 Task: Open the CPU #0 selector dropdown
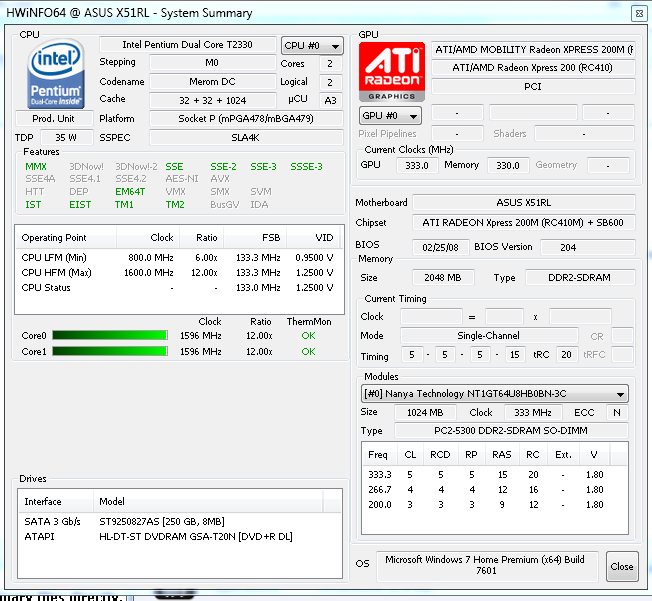pyautogui.click(x=312, y=46)
